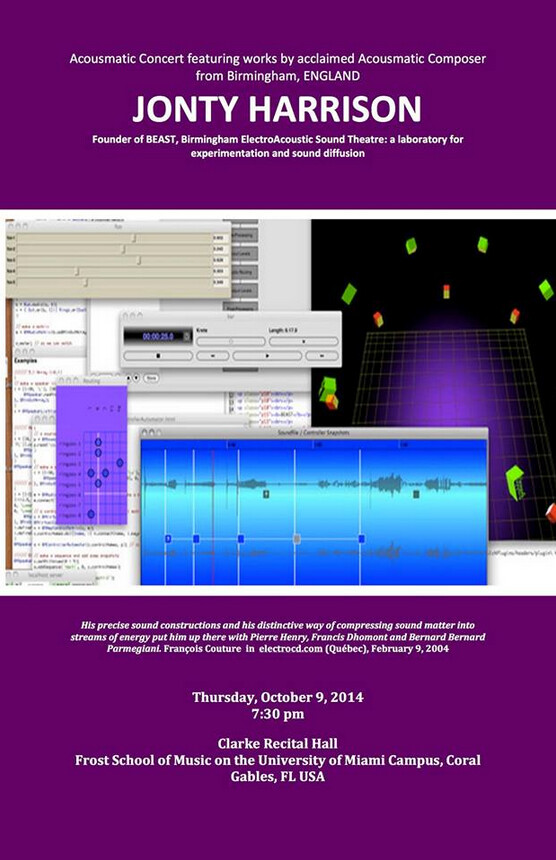This screenshot has height=860, width=556.
Task: Click the gray snapshot marker on the automation line
Action: 297,539
